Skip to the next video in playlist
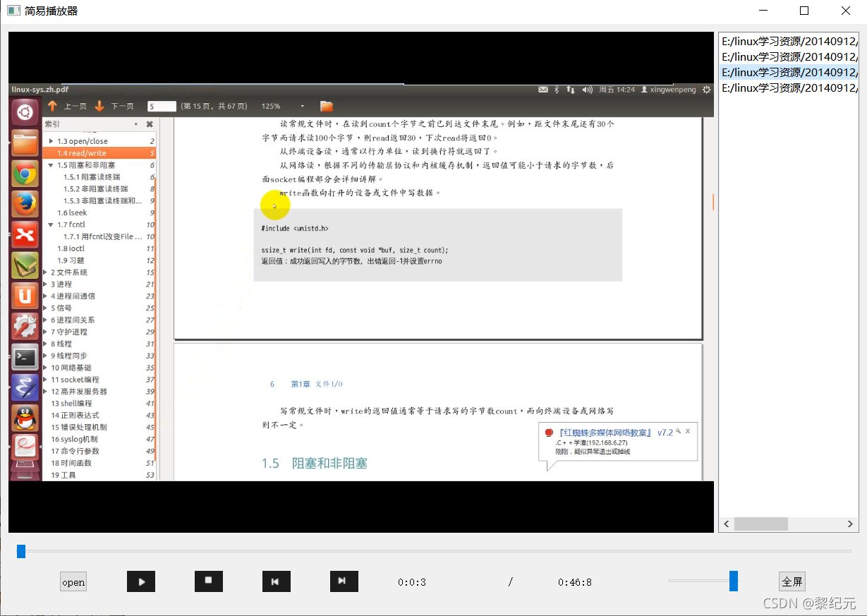Image resolution: width=867 pixels, height=616 pixels. click(344, 581)
